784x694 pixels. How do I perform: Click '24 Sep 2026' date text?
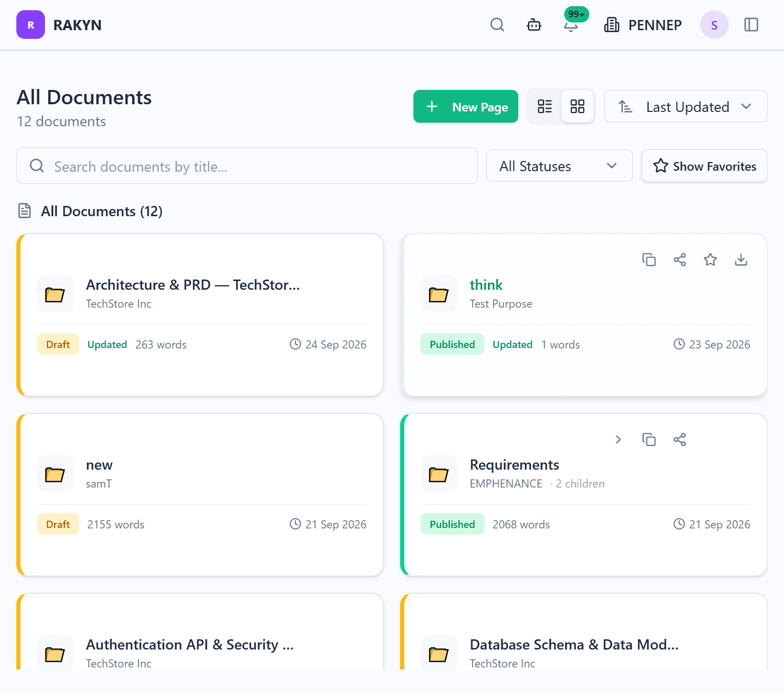coord(336,344)
